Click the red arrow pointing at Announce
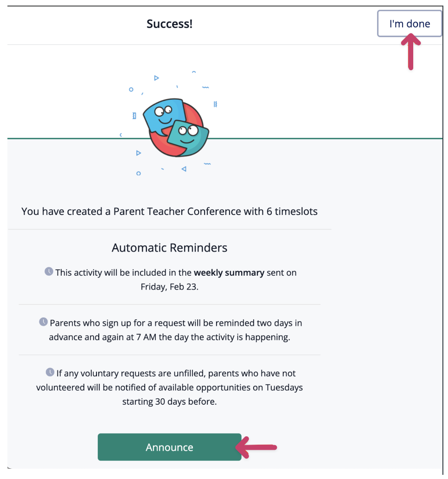The height and width of the screenshot is (479, 448). [257, 448]
